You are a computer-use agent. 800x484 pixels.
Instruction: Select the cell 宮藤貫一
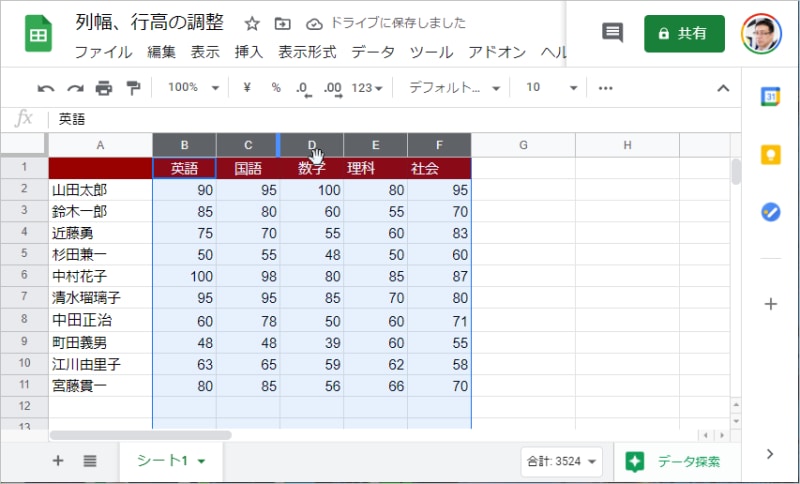click(x=101, y=386)
